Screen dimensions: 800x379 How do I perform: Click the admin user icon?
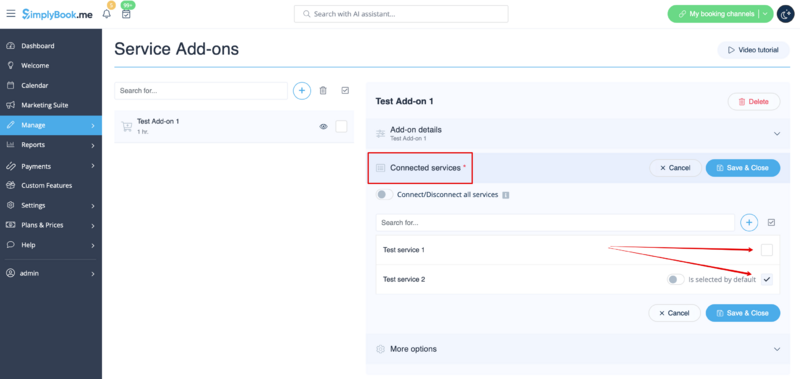click(10, 273)
